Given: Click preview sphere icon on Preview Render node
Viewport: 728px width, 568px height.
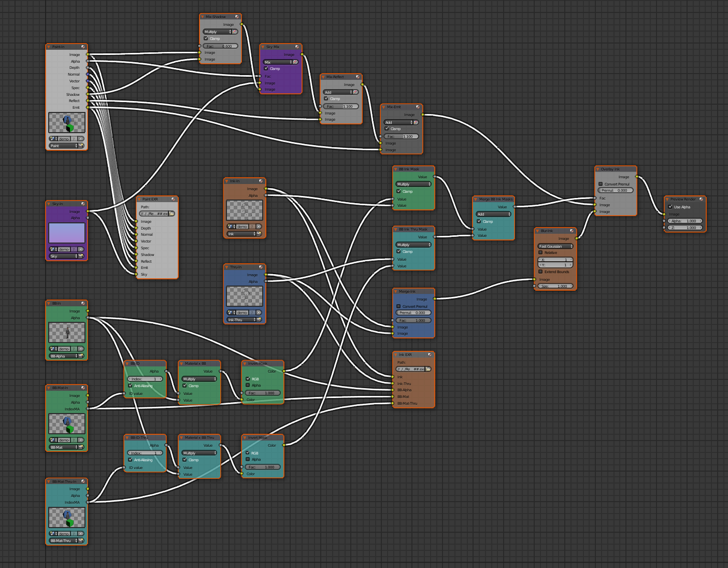Looking at the screenshot, I should coord(701,200).
